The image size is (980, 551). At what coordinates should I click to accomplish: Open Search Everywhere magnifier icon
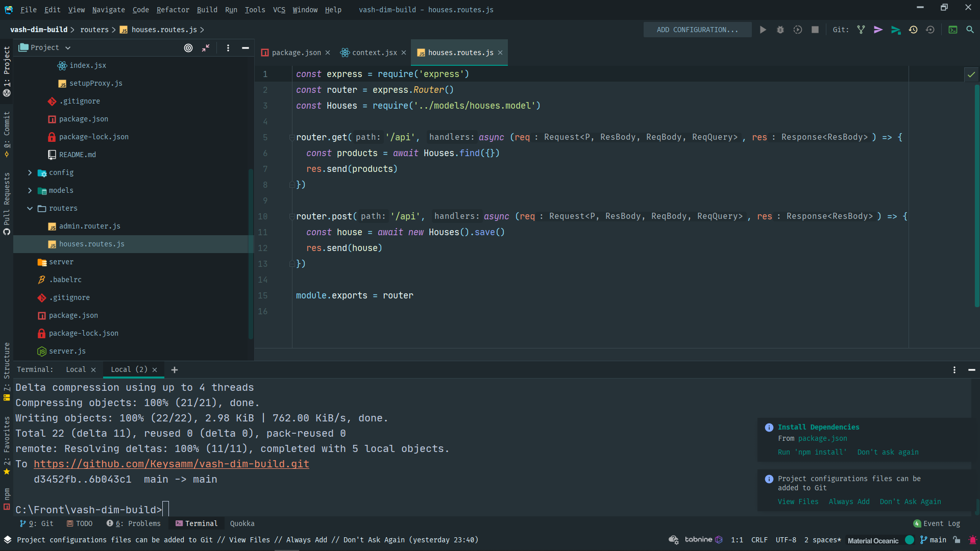pyautogui.click(x=970, y=30)
